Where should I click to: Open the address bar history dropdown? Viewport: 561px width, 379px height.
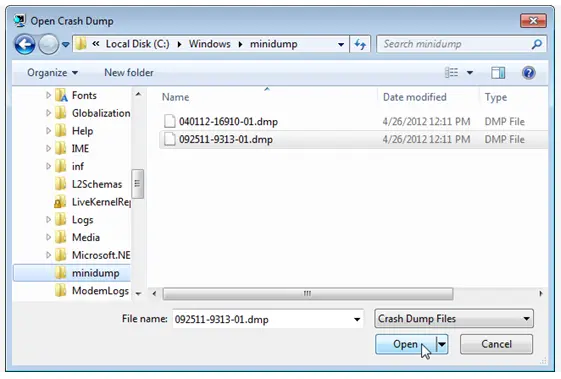(x=341, y=44)
